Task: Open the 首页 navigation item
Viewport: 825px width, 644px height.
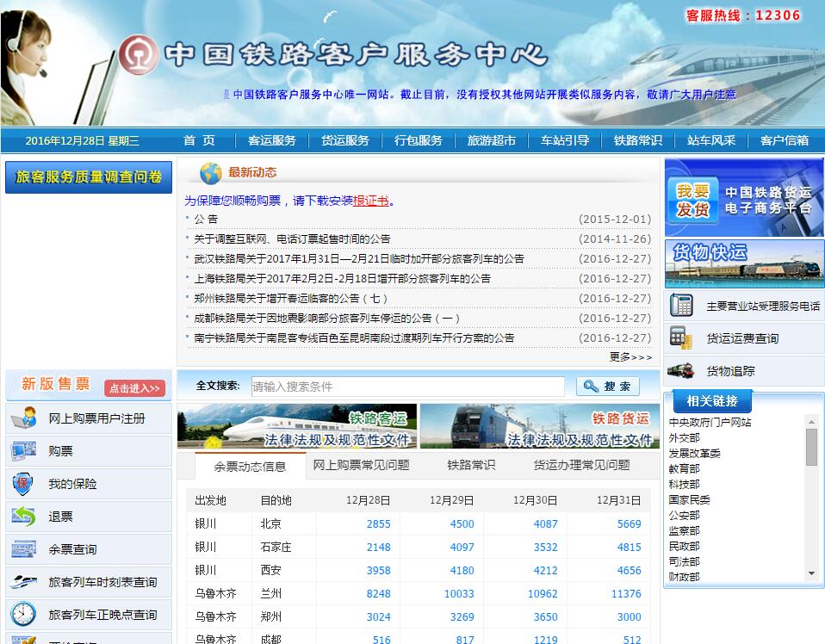Action: [x=199, y=140]
